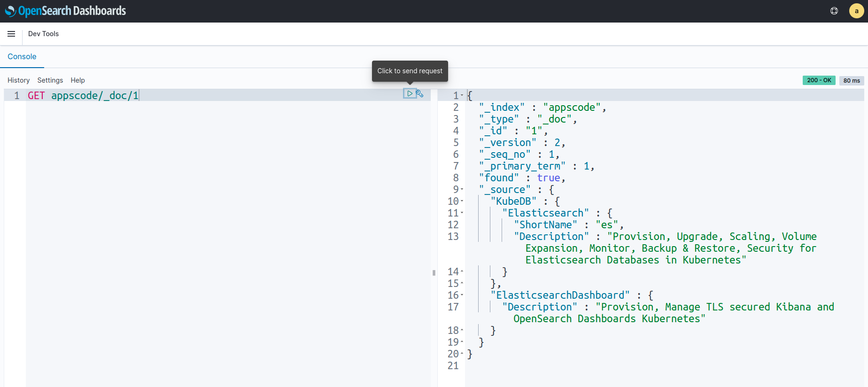Click the 200 - OK status badge
Viewport: 868px width, 387px height.
point(819,80)
